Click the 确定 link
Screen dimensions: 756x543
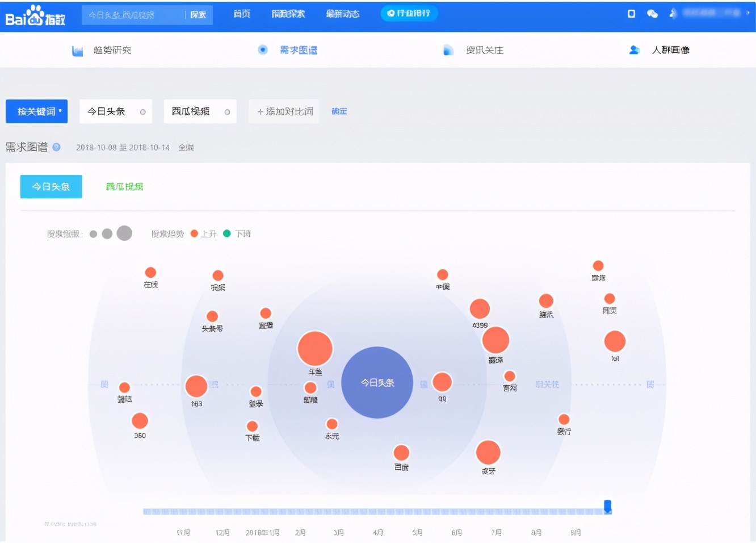coord(339,111)
